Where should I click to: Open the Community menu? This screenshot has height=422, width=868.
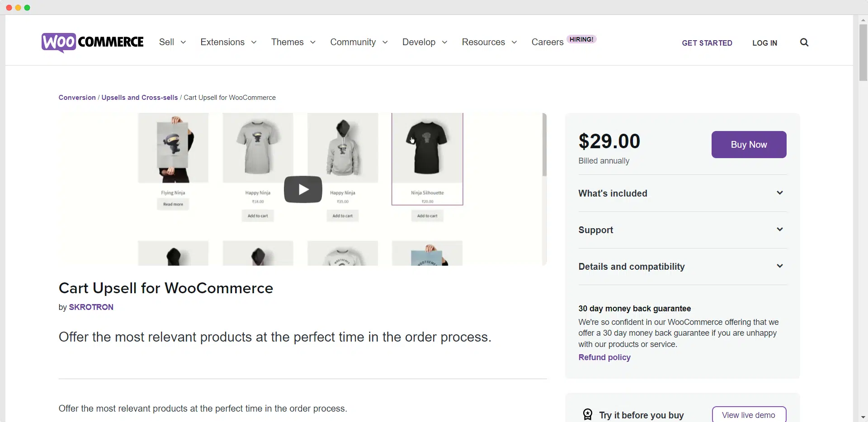(359, 42)
